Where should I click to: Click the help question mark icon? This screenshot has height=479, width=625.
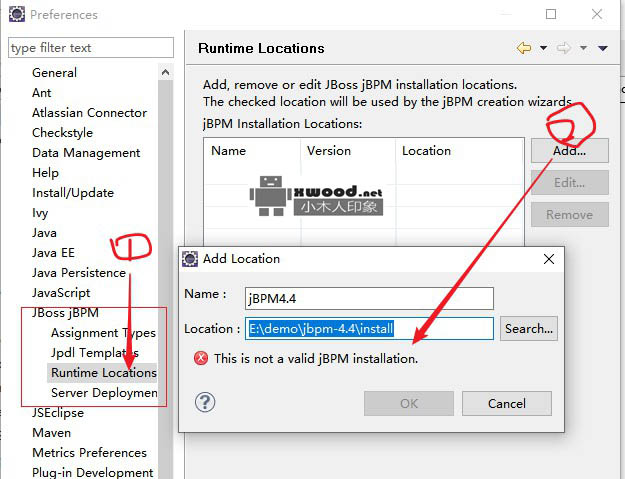pyautogui.click(x=205, y=402)
